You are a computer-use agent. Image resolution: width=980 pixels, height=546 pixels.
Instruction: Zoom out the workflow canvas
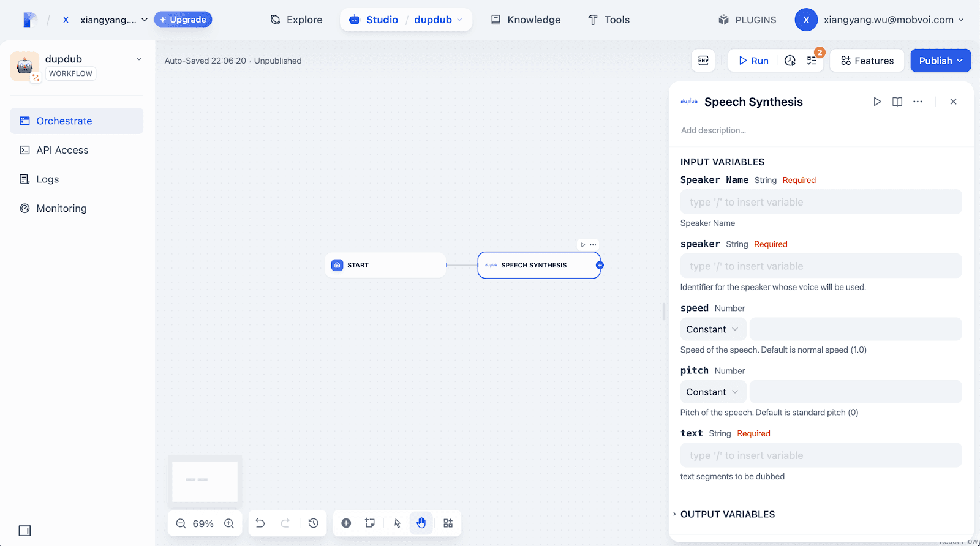pyautogui.click(x=181, y=523)
